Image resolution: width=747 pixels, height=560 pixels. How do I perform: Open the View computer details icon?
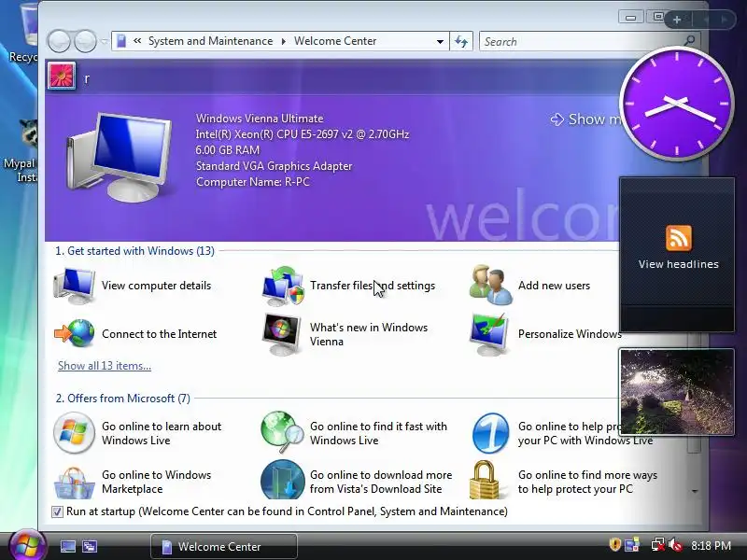75,286
